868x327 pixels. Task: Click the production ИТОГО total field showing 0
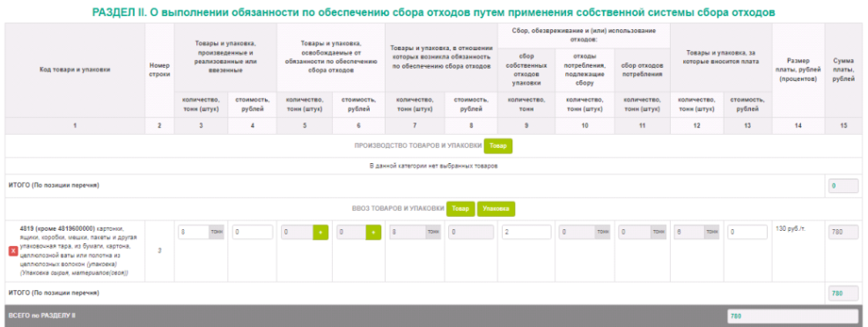pyautogui.click(x=843, y=186)
